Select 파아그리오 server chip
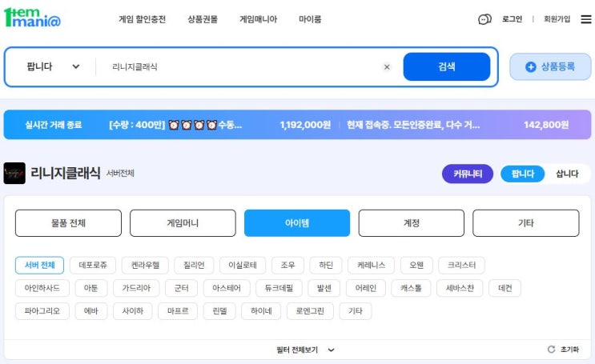The image size is (595, 364). pos(42,311)
